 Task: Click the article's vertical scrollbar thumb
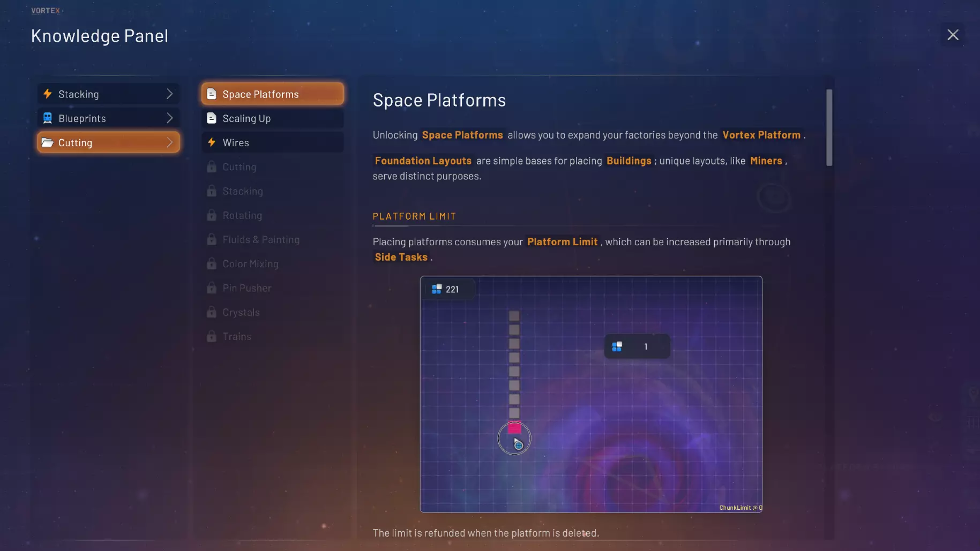(829, 127)
